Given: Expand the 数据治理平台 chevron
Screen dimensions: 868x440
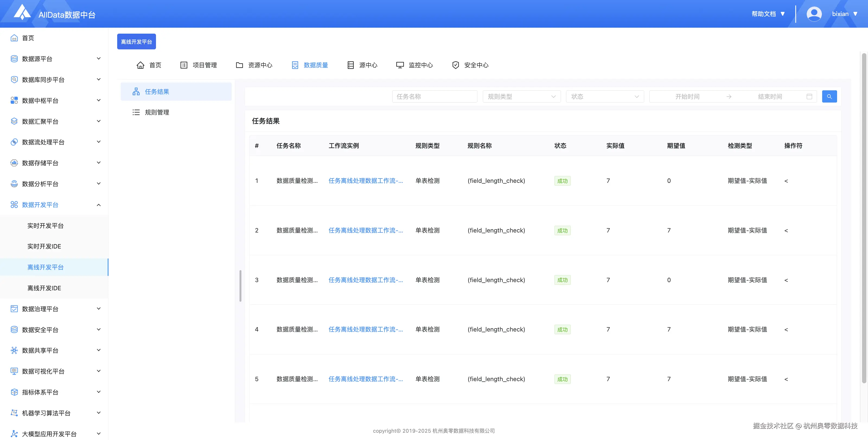Looking at the screenshot, I should [99, 309].
